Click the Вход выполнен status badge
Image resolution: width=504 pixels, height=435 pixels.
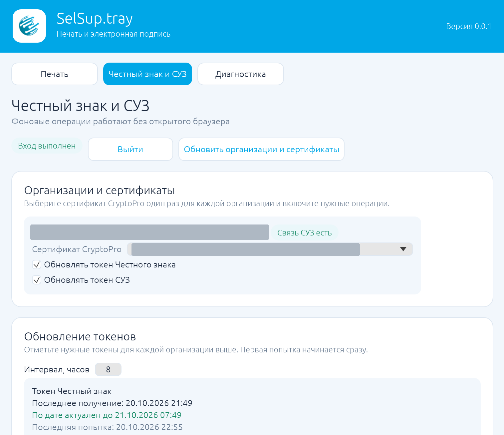(x=47, y=146)
